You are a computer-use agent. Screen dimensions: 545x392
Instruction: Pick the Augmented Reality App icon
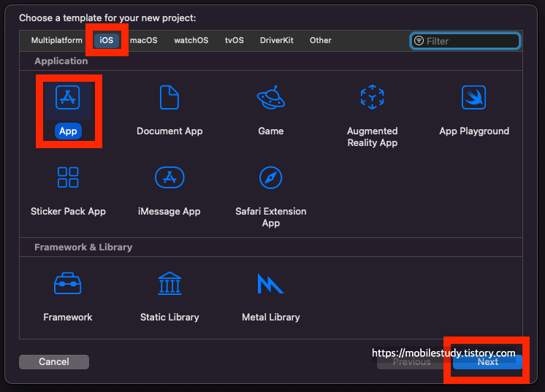[373, 97]
